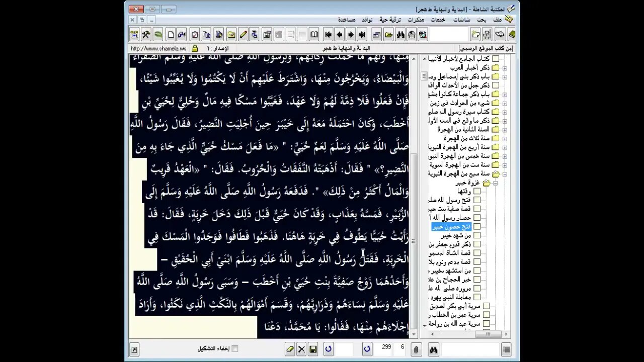Click the hierarchy tree view icon
Screen dimensions: 644x362
(487, 35)
